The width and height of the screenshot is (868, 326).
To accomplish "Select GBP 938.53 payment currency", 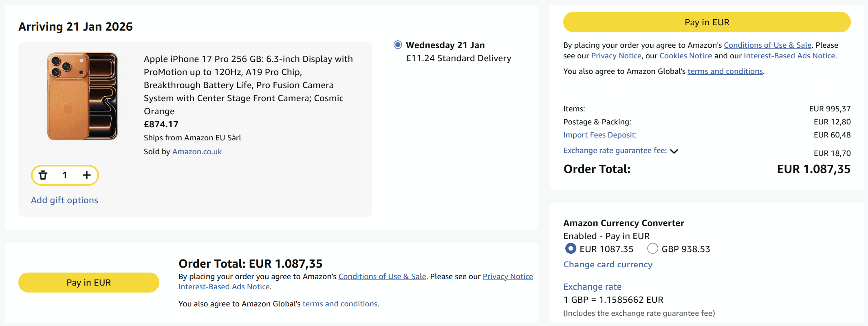I will (652, 248).
